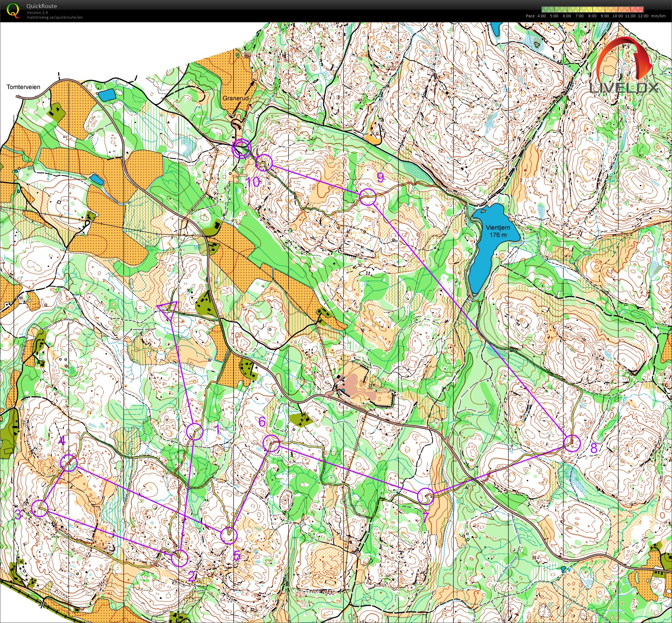The image size is (672, 623).
Task: Click the start triangle marker
Action: [168, 308]
